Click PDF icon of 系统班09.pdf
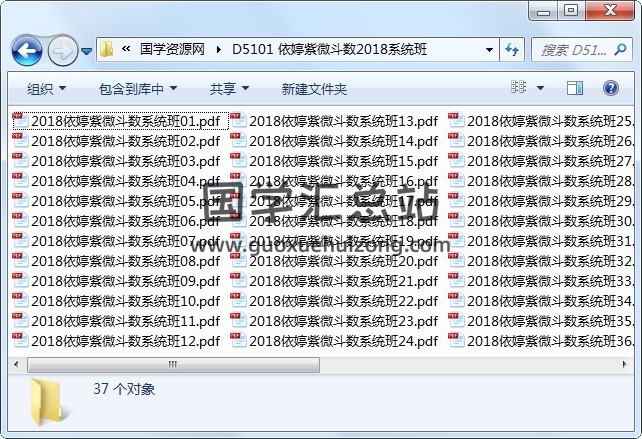 coord(20,281)
